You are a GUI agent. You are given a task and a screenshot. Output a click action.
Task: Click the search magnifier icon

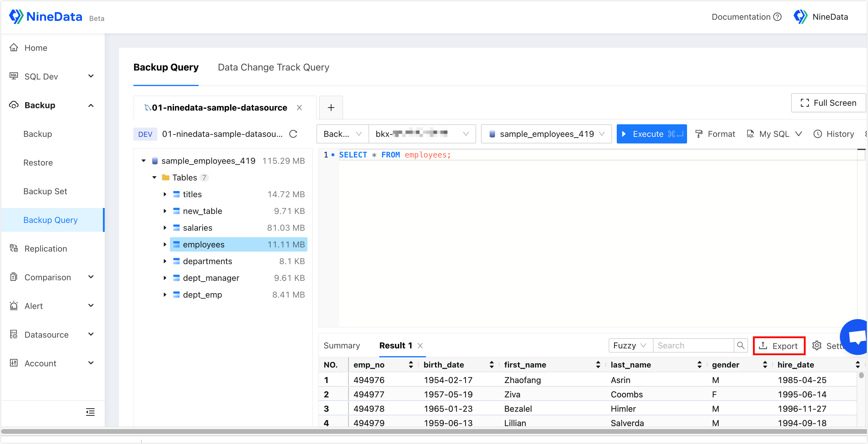click(741, 345)
